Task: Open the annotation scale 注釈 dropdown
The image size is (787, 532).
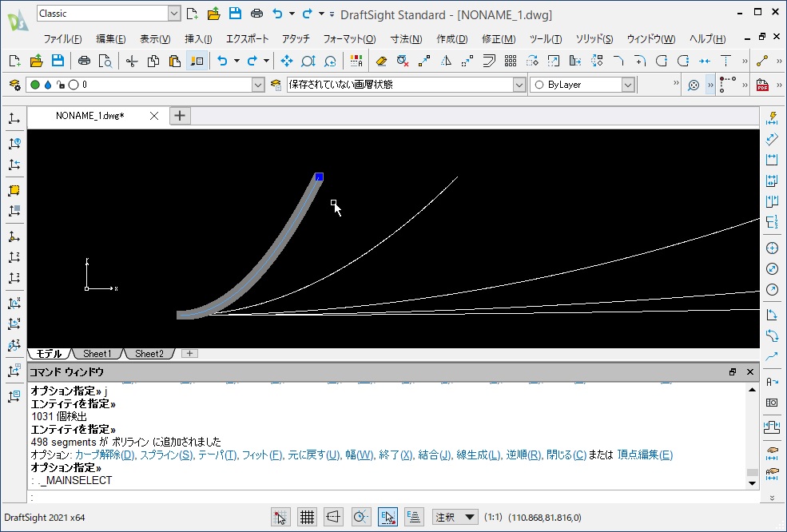Action: [x=455, y=517]
